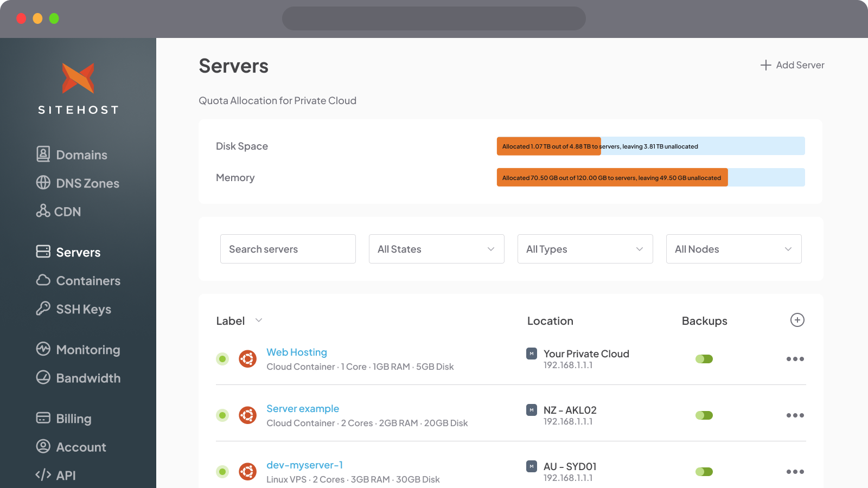Click inside the Search servers field
This screenshot has height=488, width=868.
pos(288,249)
